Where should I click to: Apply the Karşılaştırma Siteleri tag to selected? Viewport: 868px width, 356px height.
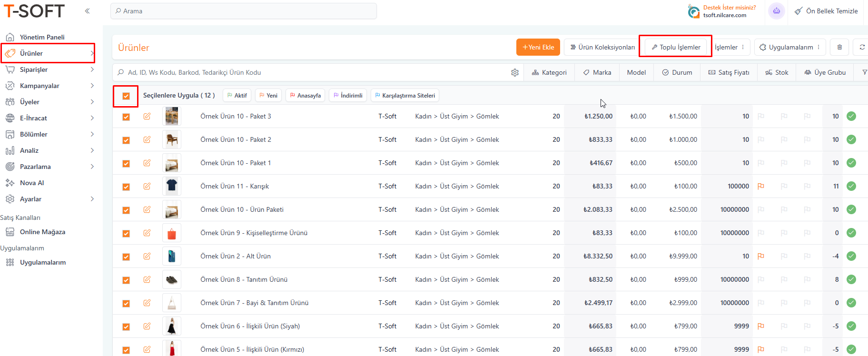click(405, 95)
